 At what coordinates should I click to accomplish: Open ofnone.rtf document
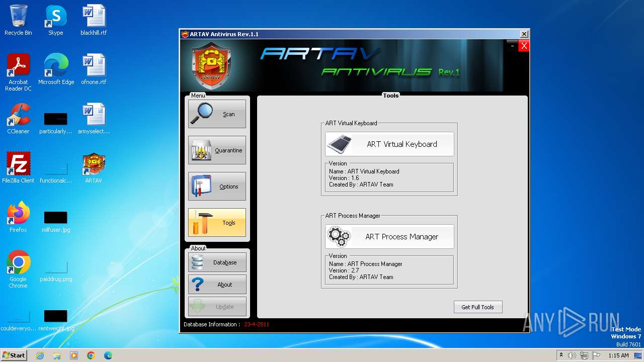(x=94, y=69)
